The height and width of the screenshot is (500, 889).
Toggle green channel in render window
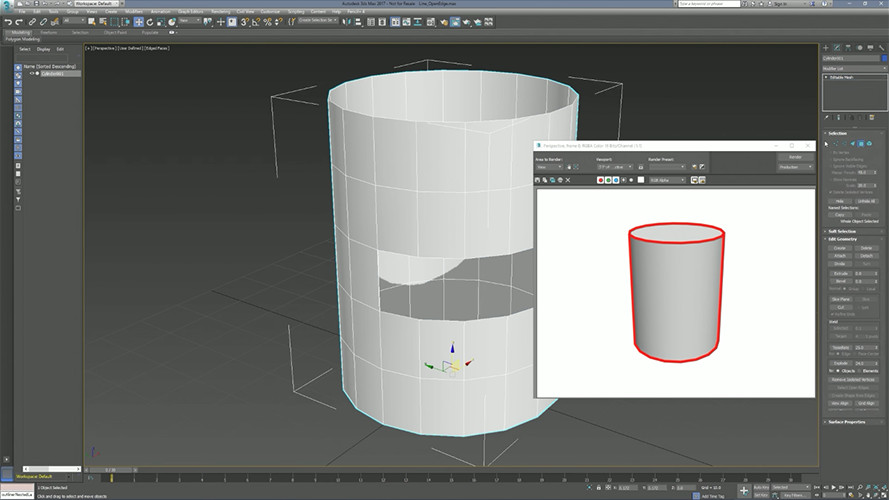coord(608,180)
